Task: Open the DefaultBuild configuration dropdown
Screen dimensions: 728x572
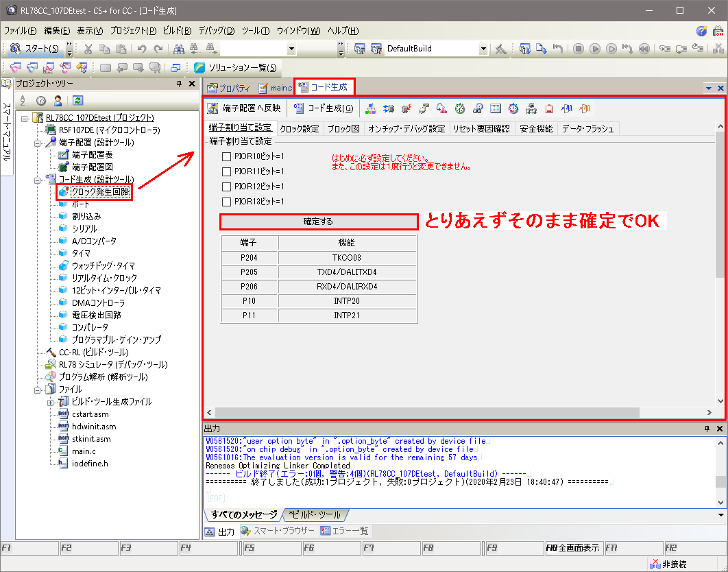Action: 483,48
